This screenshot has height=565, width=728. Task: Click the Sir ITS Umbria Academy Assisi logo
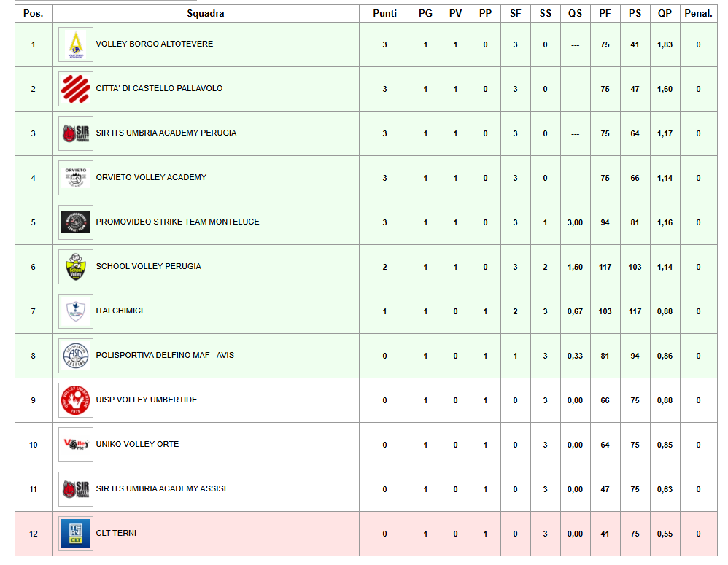pyautogui.click(x=76, y=489)
